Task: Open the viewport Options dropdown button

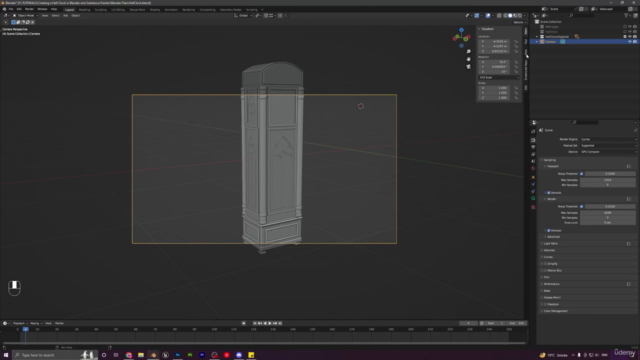Action: (519, 22)
